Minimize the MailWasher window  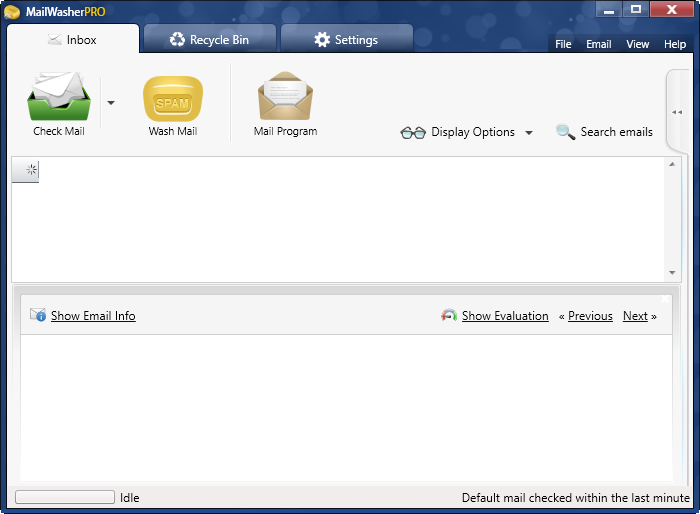(x=609, y=9)
